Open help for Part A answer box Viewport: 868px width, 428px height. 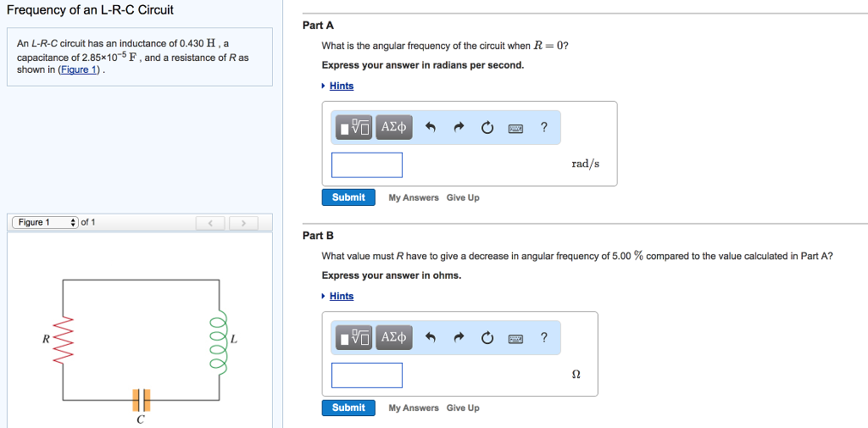544,127
